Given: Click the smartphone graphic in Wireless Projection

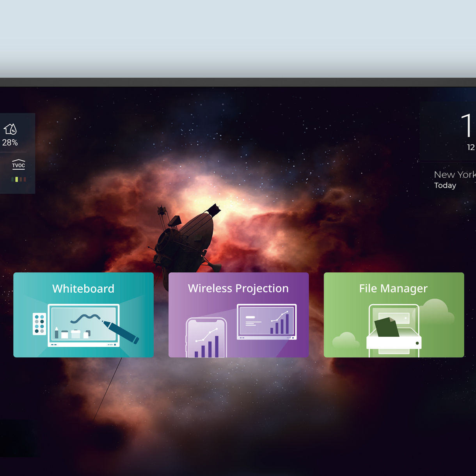Looking at the screenshot, I should 206,338.
